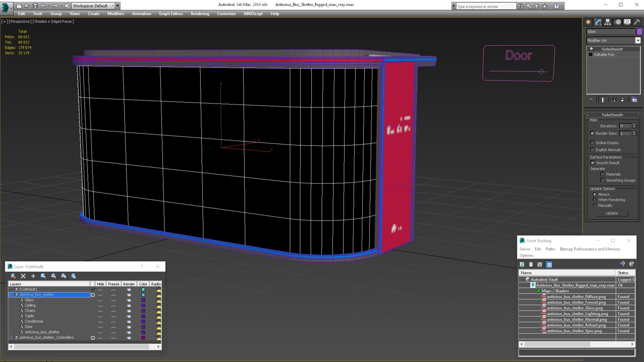
Task: Enable Separate by Smoothing Groups checkbox
Action: 603,180
